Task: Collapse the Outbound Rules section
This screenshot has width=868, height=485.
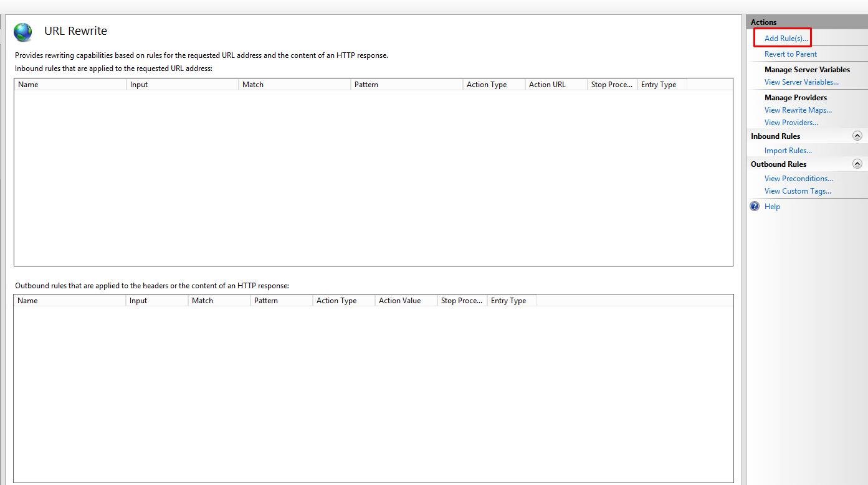Action: [857, 163]
